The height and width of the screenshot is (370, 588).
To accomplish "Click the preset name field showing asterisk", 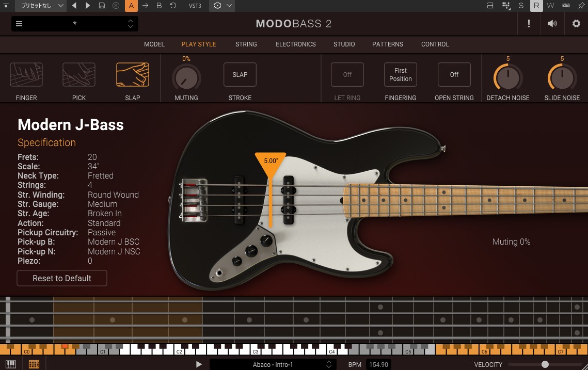I will tap(75, 24).
